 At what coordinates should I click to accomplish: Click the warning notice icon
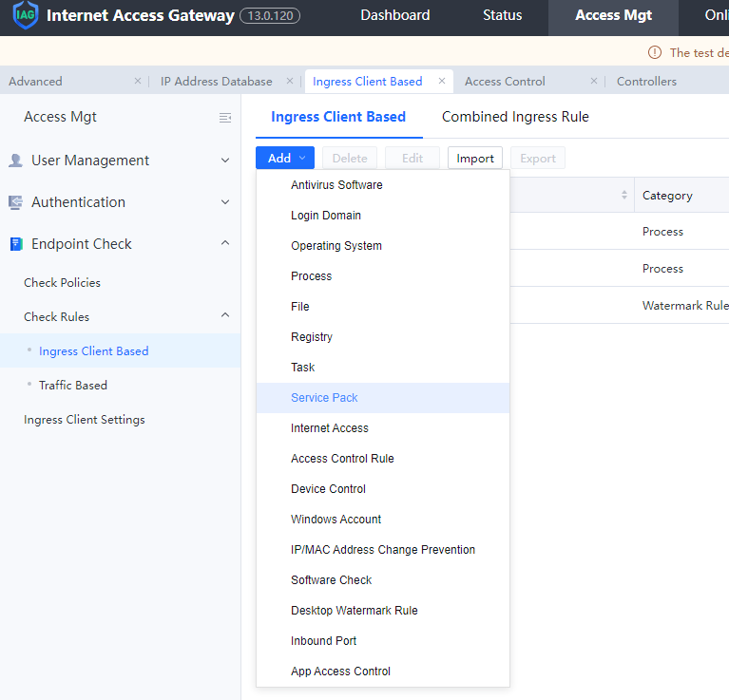pyautogui.click(x=654, y=53)
